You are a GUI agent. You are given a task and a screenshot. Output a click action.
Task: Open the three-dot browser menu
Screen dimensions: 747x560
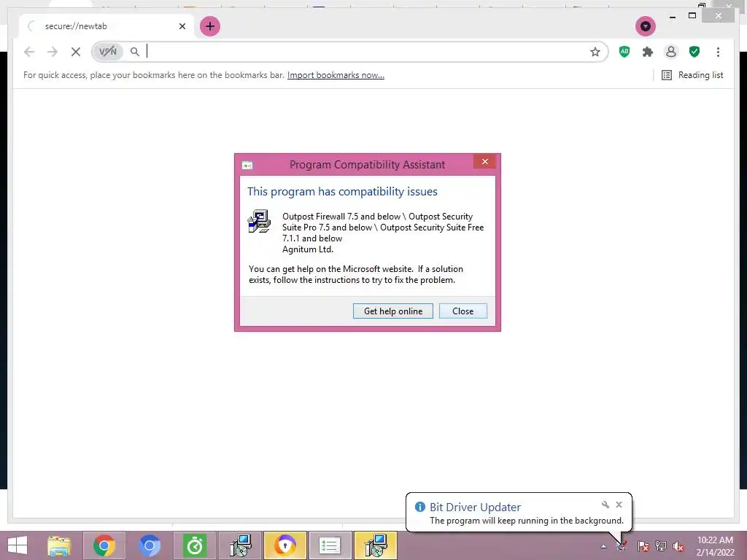coord(718,52)
